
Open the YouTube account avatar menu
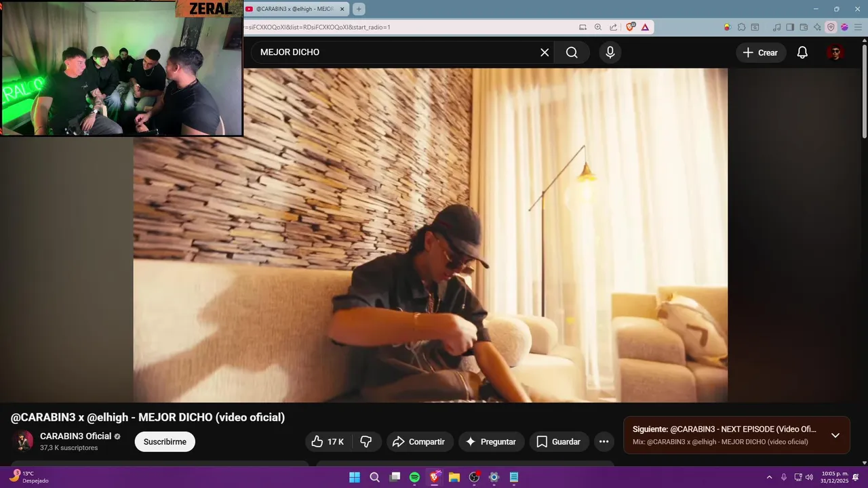(x=835, y=52)
